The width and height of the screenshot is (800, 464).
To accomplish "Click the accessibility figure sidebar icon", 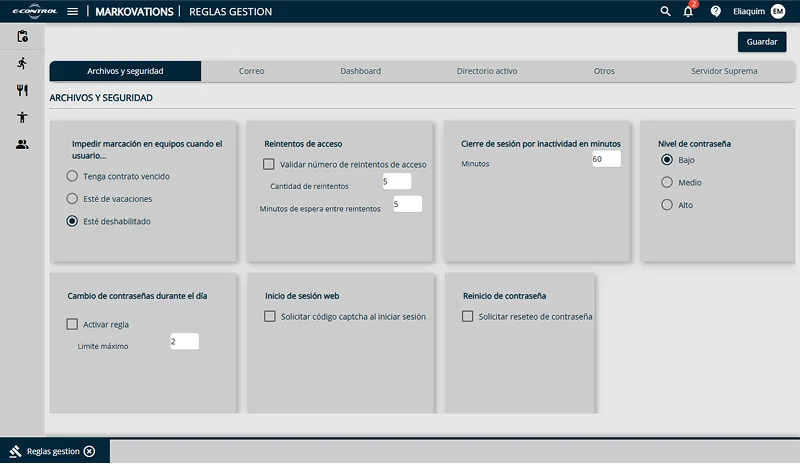I will (22, 117).
